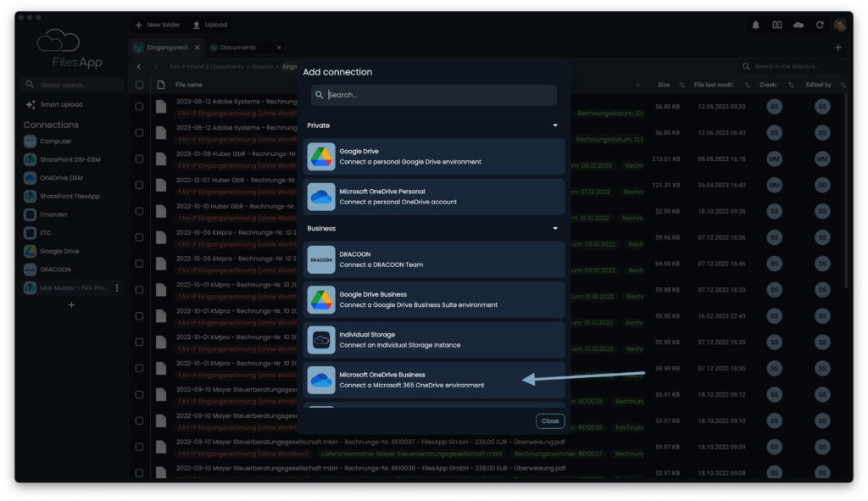Pick the Google Drive Business icon
Viewport: 868px width, 501px height.
(x=321, y=299)
